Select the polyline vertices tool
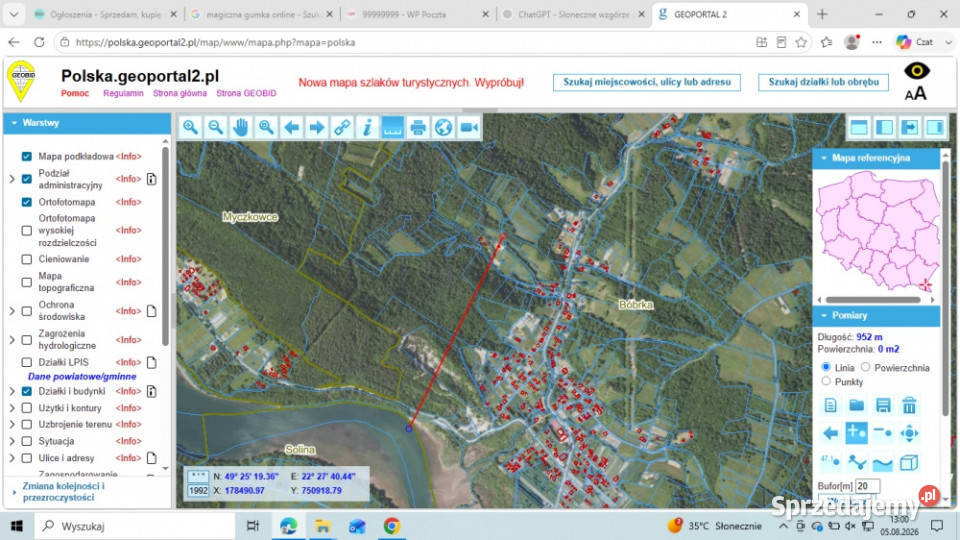 pos(857,462)
